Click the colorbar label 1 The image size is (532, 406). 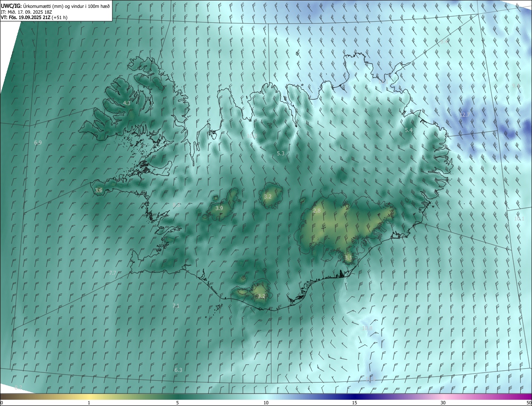(89, 403)
